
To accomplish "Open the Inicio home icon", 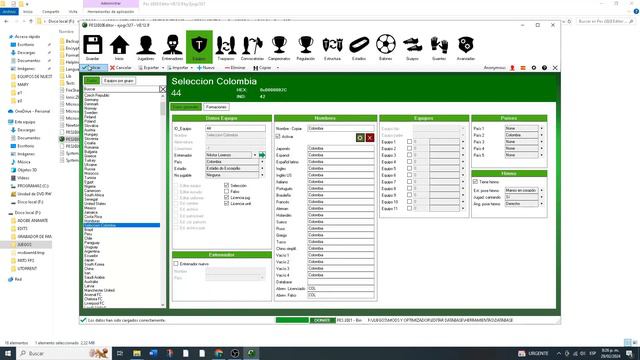I will pos(119,45).
